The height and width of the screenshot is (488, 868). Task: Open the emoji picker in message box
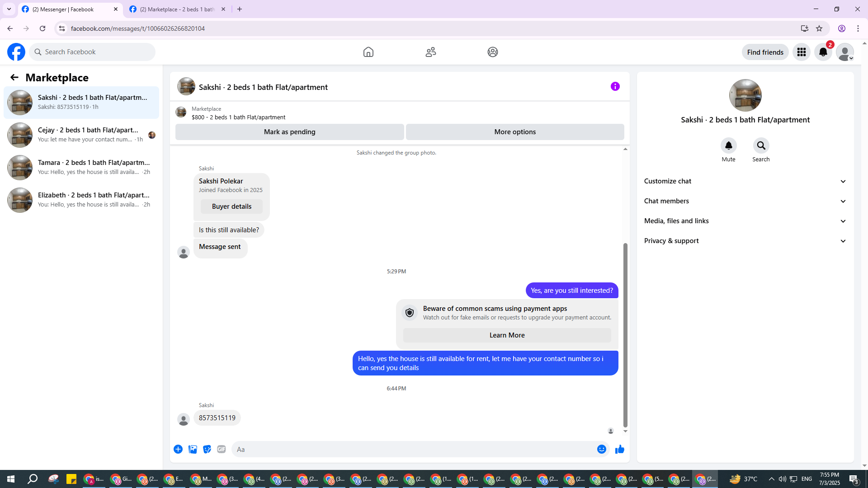tap(601, 449)
